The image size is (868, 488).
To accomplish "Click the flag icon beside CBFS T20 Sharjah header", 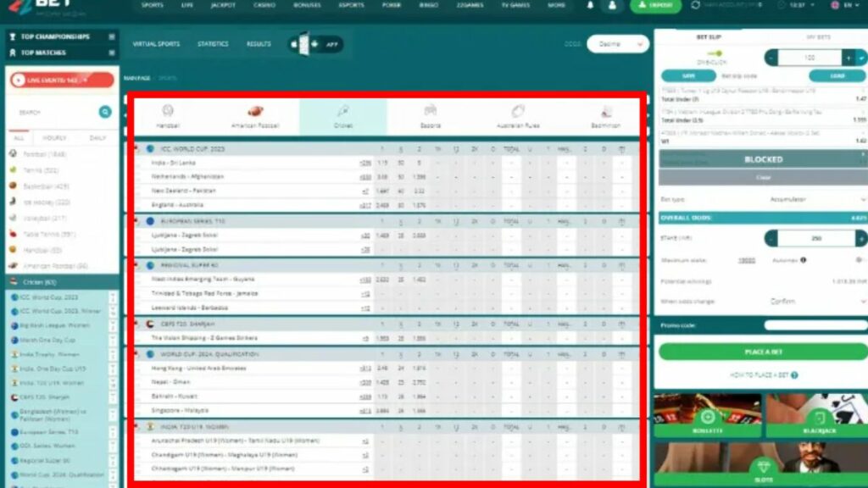I will (x=150, y=324).
